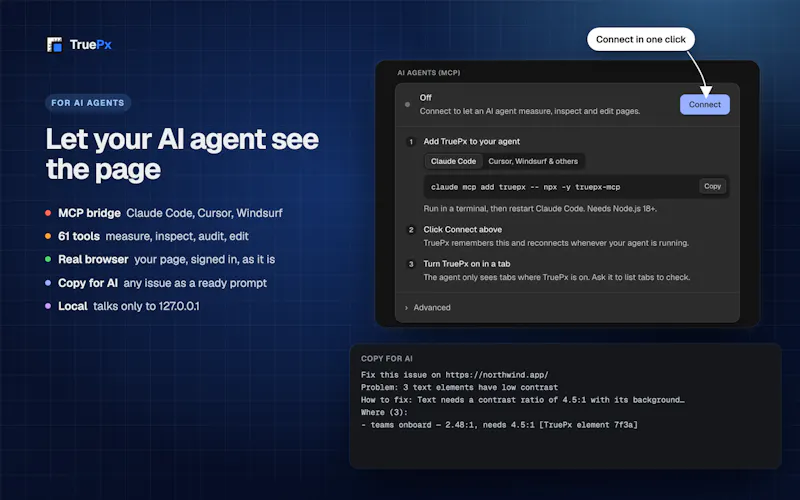Click the 'claude mcp add truepx' command text

click(526, 187)
